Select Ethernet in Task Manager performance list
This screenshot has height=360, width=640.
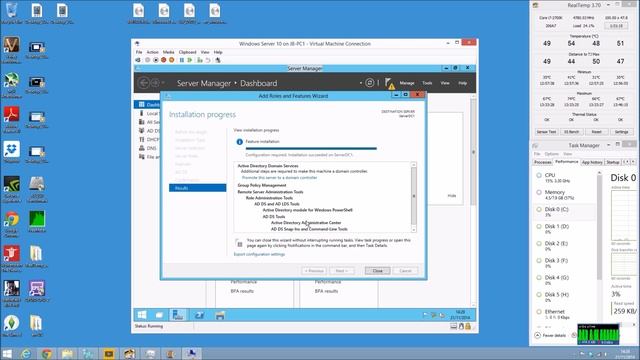(x=565, y=314)
